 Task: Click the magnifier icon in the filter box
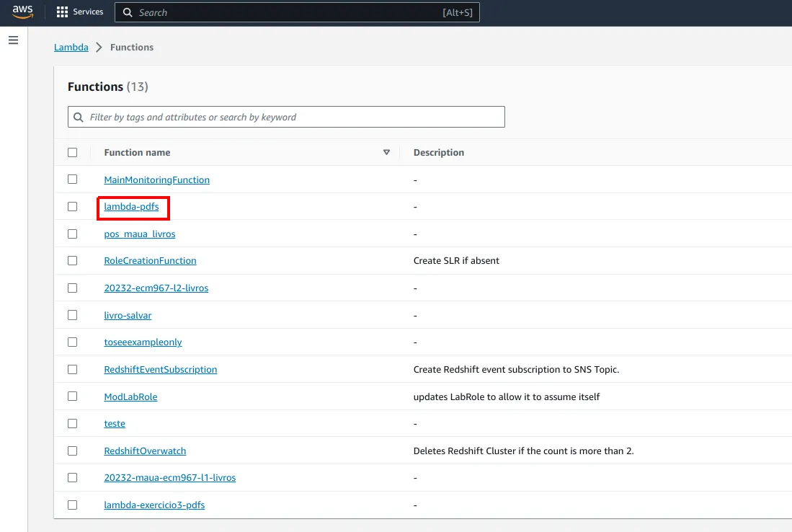point(79,118)
